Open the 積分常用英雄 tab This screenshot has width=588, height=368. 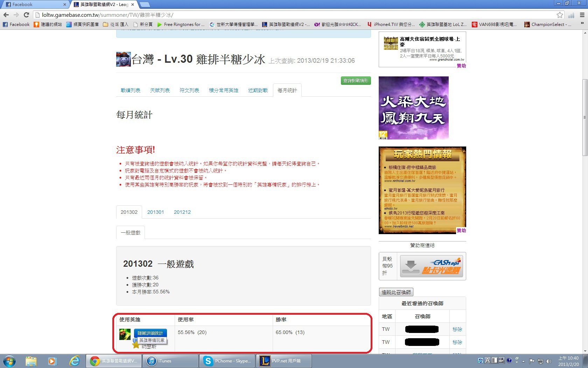click(x=224, y=90)
